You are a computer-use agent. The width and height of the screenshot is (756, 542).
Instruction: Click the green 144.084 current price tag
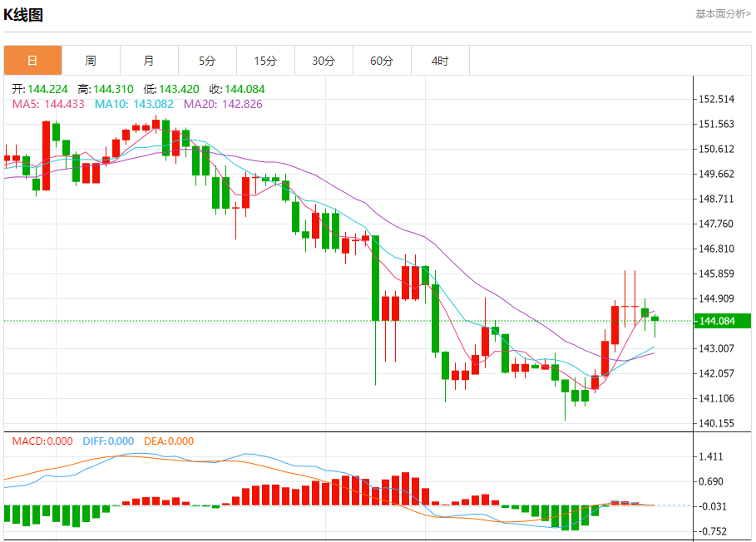point(722,321)
